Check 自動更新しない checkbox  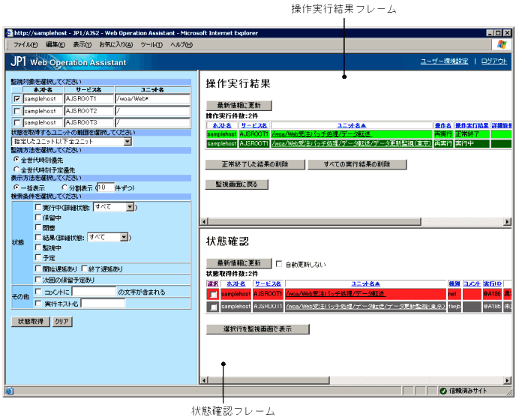(279, 264)
